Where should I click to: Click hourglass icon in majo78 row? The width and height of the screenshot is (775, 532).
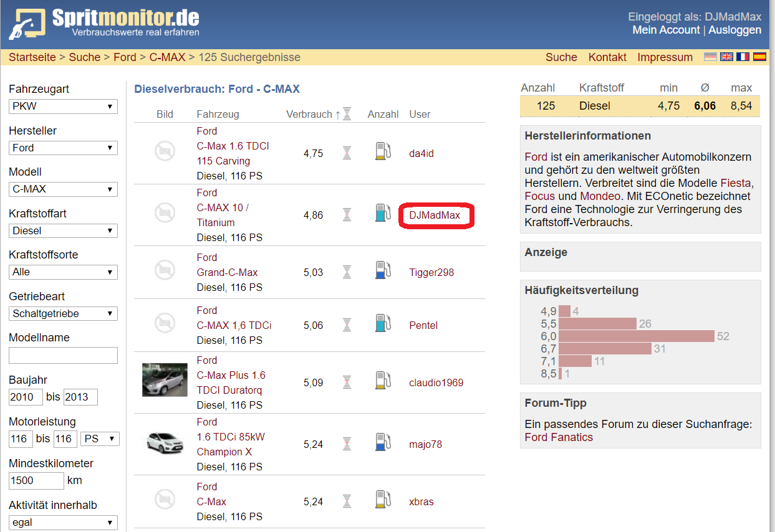click(347, 444)
